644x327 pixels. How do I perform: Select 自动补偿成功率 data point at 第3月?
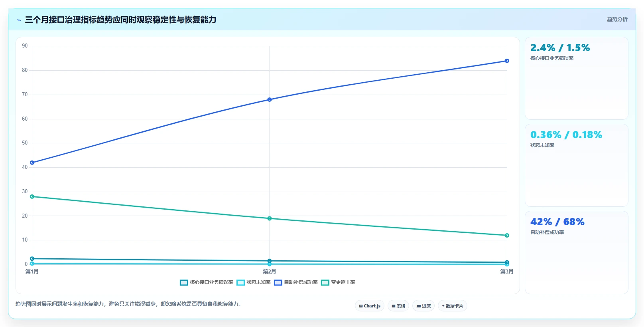coord(507,61)
